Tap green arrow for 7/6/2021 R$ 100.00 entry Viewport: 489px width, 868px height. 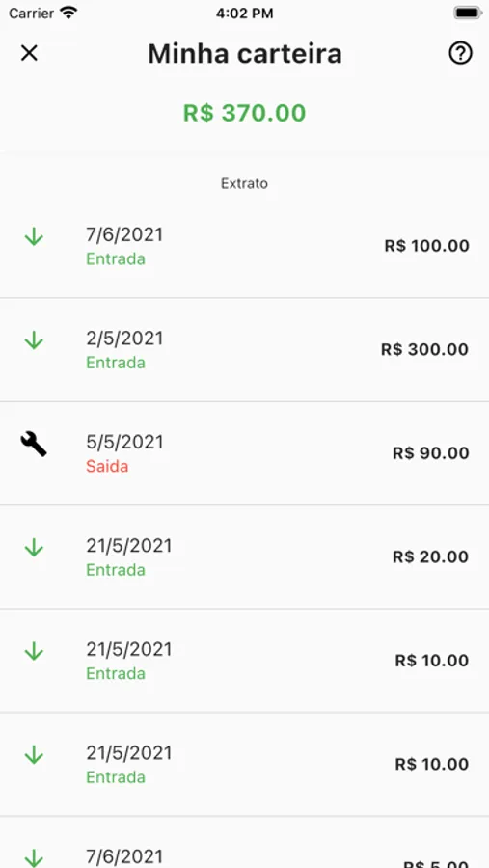point(34,237)
